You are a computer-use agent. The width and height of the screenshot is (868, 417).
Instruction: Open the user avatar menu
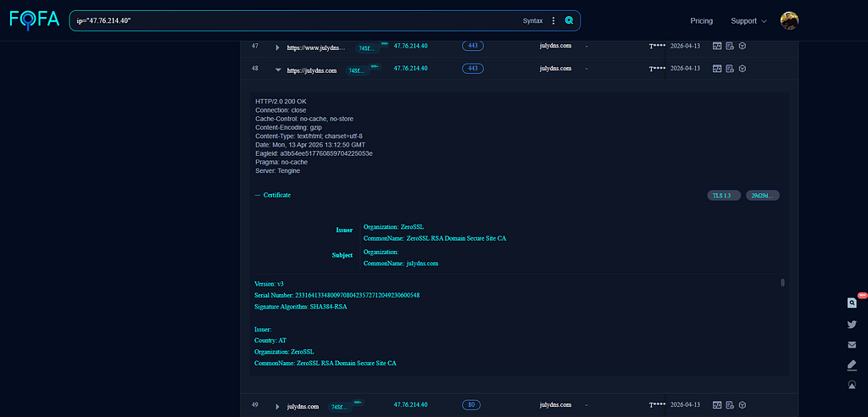pos(789,20)
